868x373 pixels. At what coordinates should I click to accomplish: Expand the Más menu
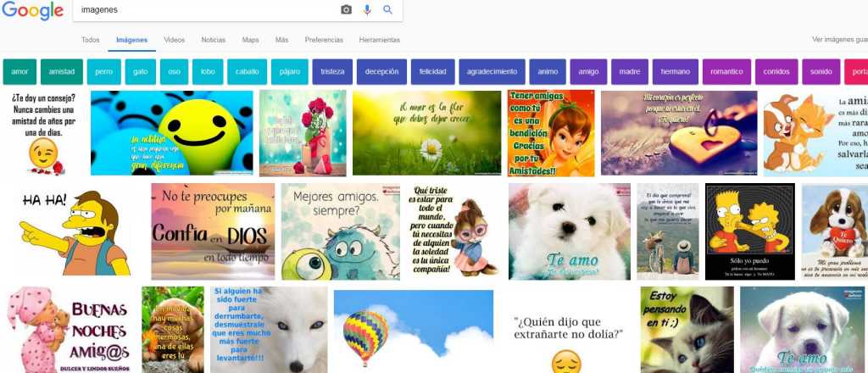pos(281,40)
